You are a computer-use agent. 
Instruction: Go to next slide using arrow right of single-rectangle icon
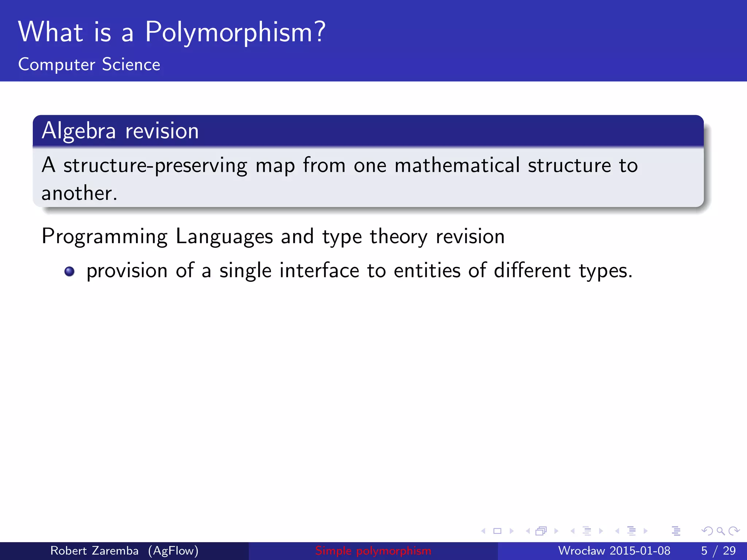511,531
